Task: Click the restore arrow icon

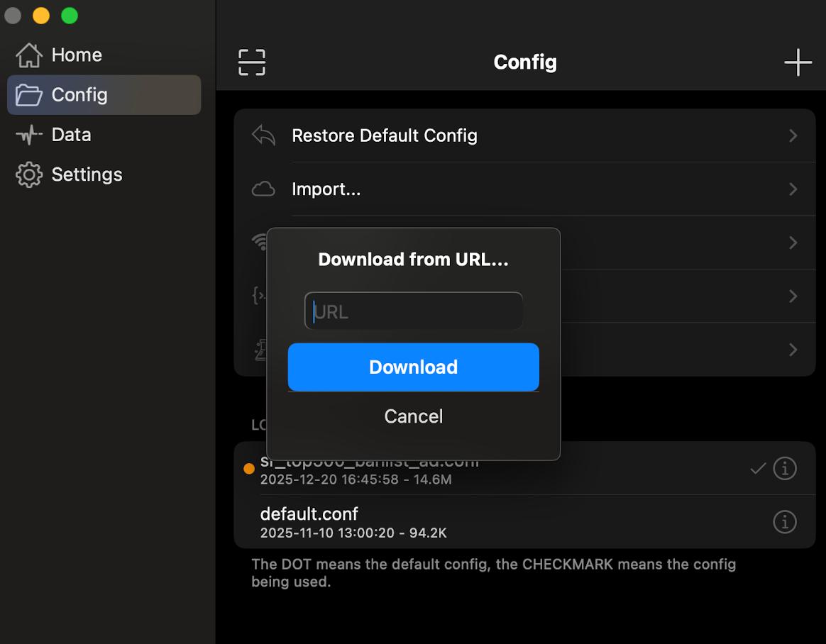Action: 263,135
